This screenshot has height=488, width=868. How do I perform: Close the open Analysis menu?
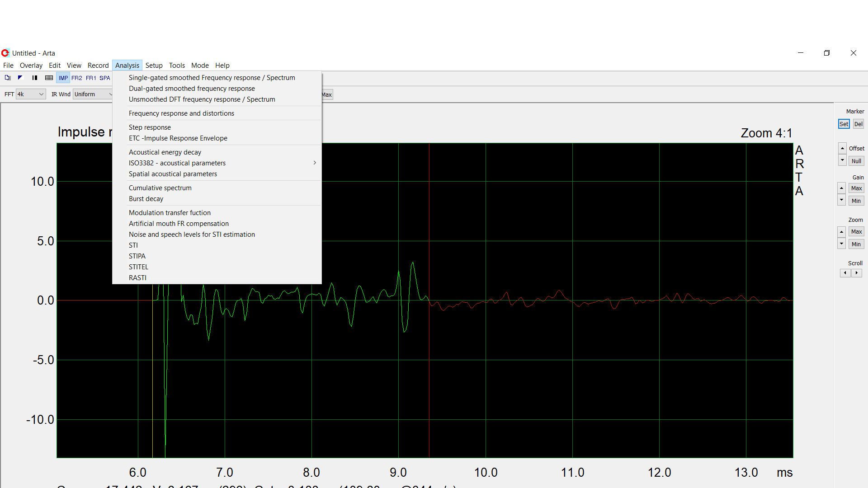point(127,65)
